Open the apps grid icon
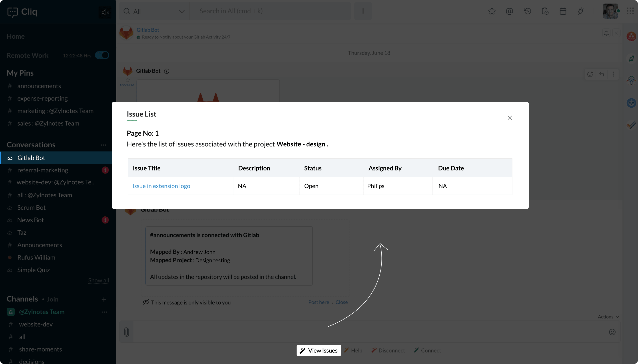Image resolution: width=638 pixels, height=364 pixels. [630, 11]
